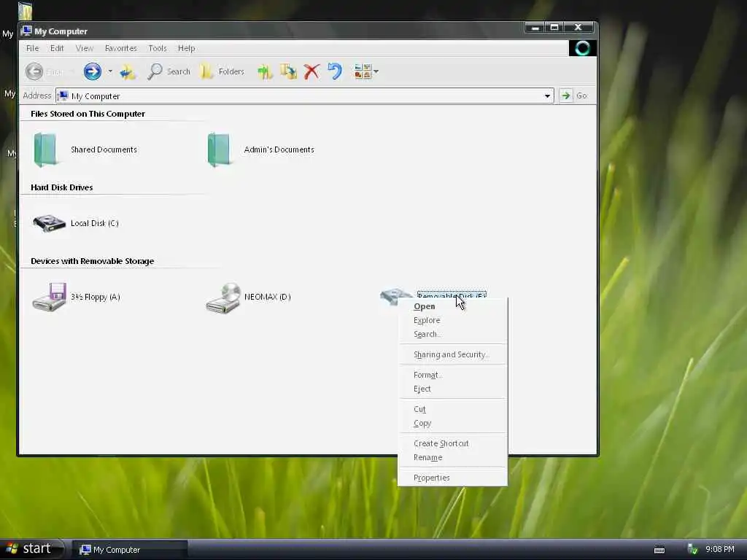The width and height of the screenshot is (747, 560).
Task: Choose Create Shortcut in the context menu
Action: [x=452, y=443]
